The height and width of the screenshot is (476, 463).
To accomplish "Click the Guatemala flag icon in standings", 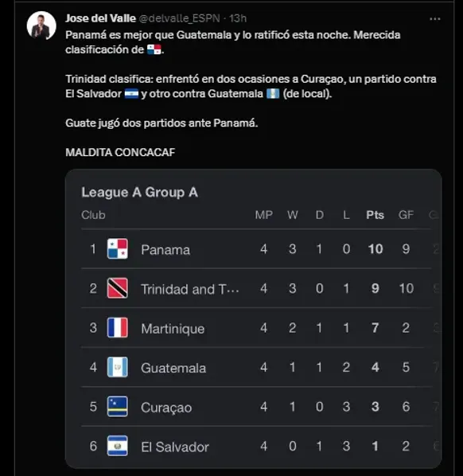I will coord(118,367).
